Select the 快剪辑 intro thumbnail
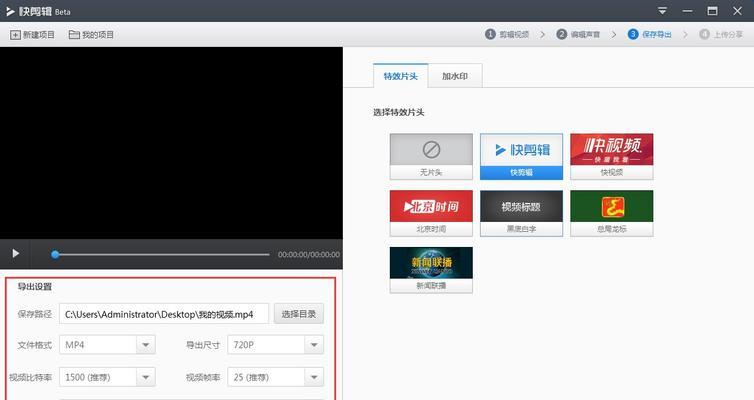This screenshot has width=754, height=400. point(521,157)
